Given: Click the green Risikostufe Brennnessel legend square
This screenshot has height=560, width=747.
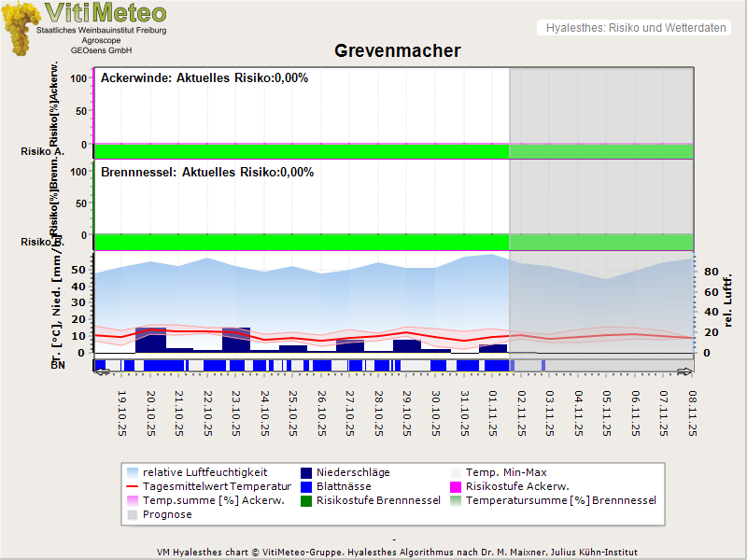Looking at the screenshot, I should click(308, 500).
